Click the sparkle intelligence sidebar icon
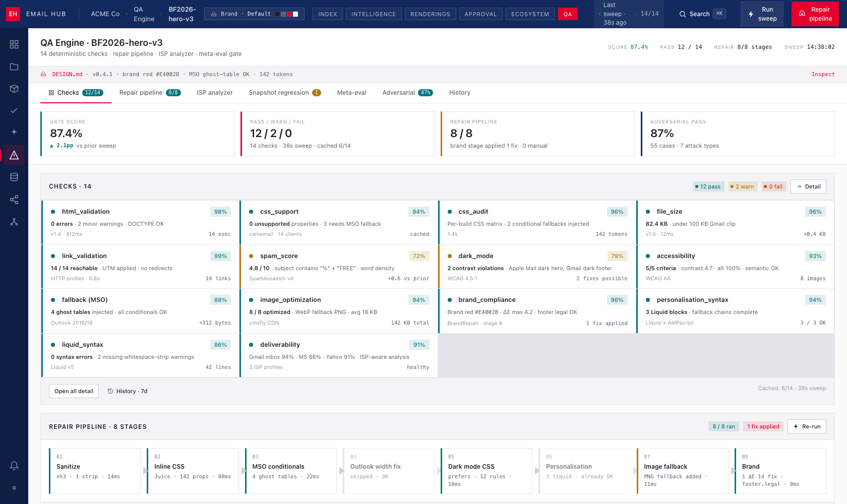Image resolution: width=847 pixels, height=504 pixels. click(14, 132)
